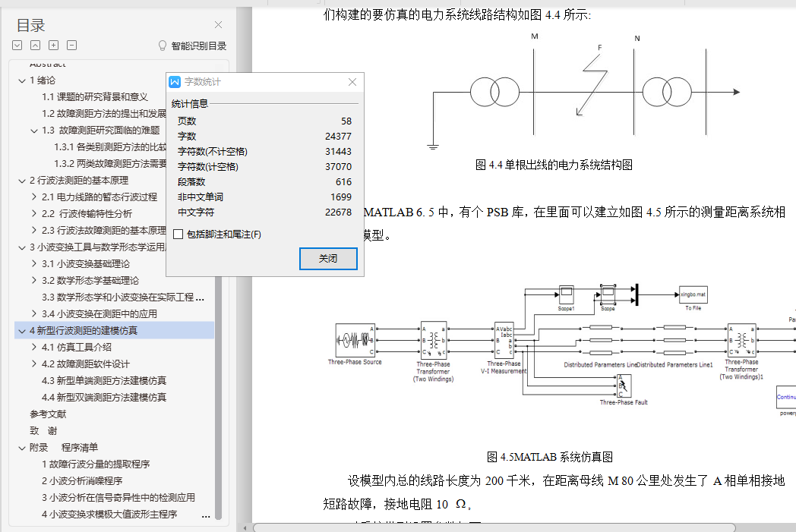This screenshot has height=532, width=796.
Task: Click Three-Phase Transformer (Two Windings)1 block
Action: click(x=741, y=340)
